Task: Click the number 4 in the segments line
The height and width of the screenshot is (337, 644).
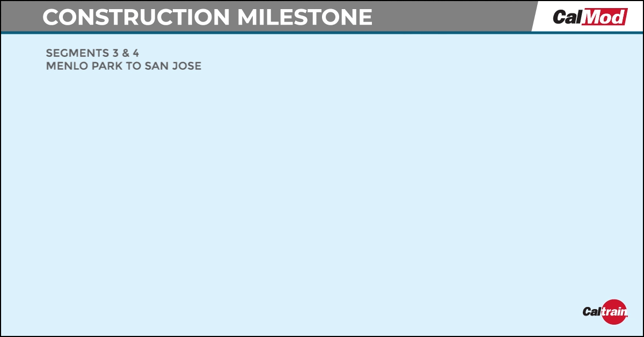Action: 136,54
